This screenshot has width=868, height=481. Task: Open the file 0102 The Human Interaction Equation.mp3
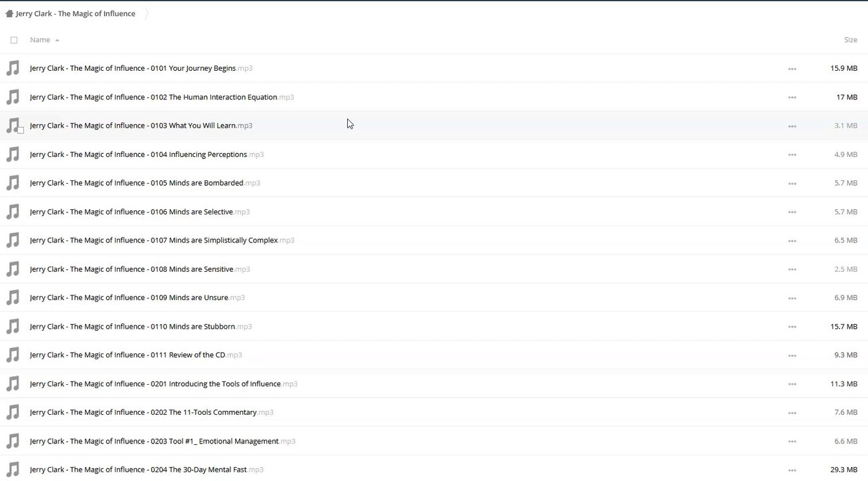(x=162, y=97)
